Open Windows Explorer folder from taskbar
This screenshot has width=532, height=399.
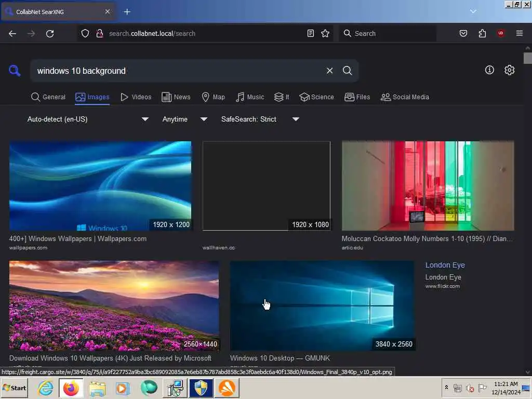pos(97,388)
